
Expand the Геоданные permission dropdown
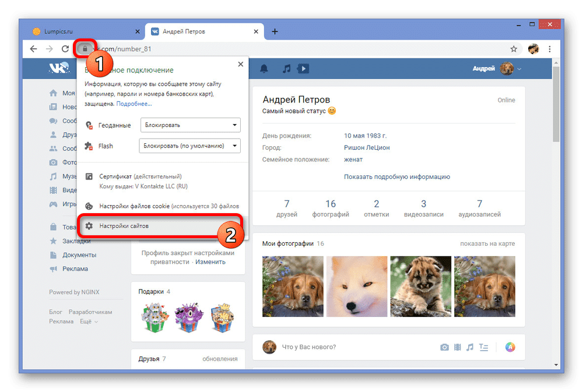[x=189, y=125]
